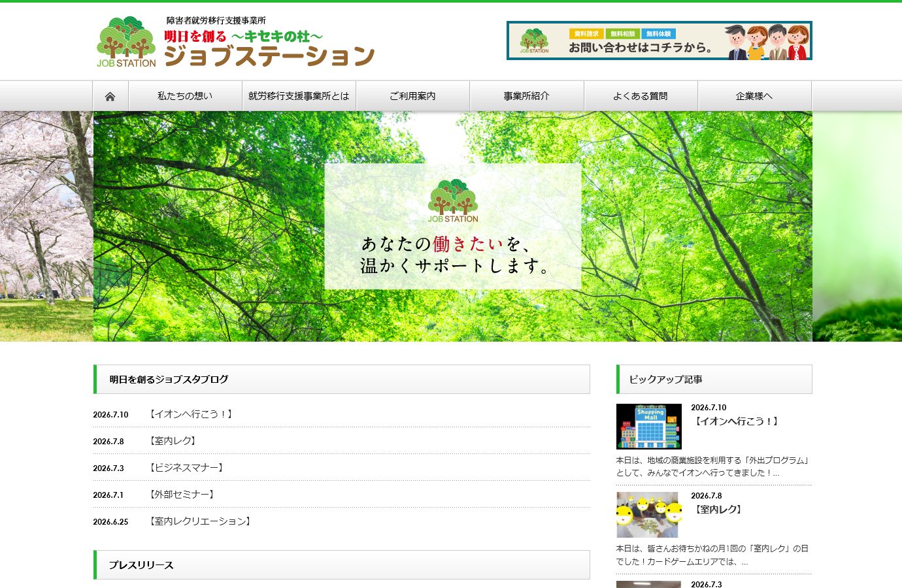This screenshot has height=588, width=902.
Task: Click the 障害者就労移行支援事業所 tagline text
Action: tap(216, 21)
